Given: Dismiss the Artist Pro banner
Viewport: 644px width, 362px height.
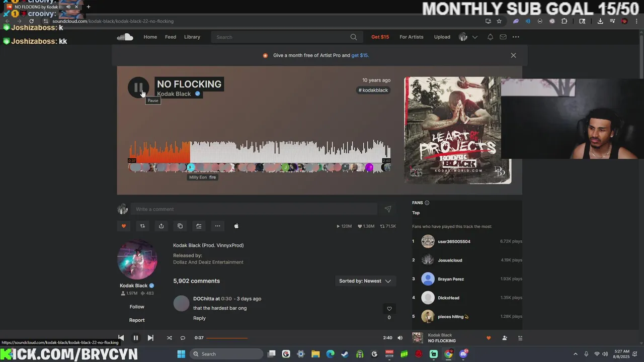Looking at the screenshot, I should pos(513,55).
